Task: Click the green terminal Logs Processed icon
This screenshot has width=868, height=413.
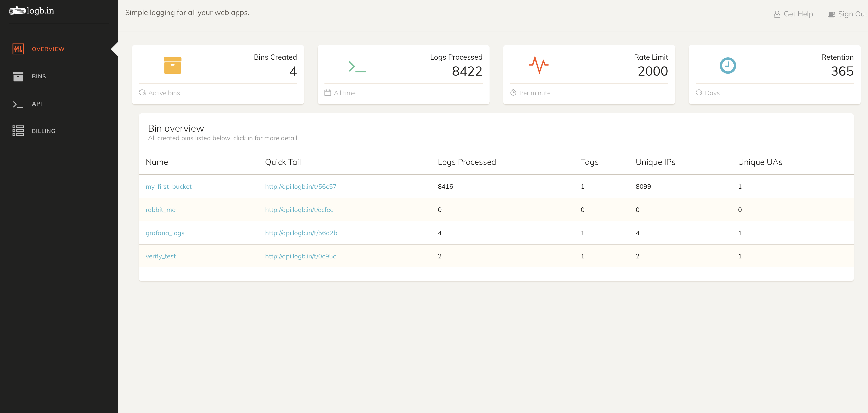Action: 357,66
